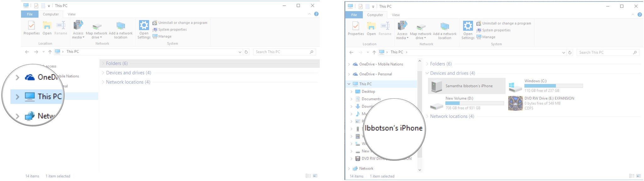Click refresh button in left window address bar
The height and width of the screenshot is (181, 644).
tap(247, 52)
